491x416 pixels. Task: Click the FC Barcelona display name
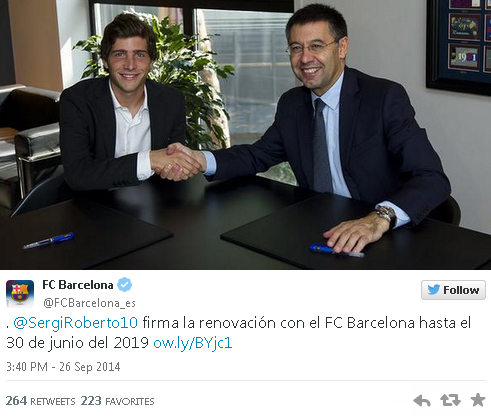(x=78, y=285)
